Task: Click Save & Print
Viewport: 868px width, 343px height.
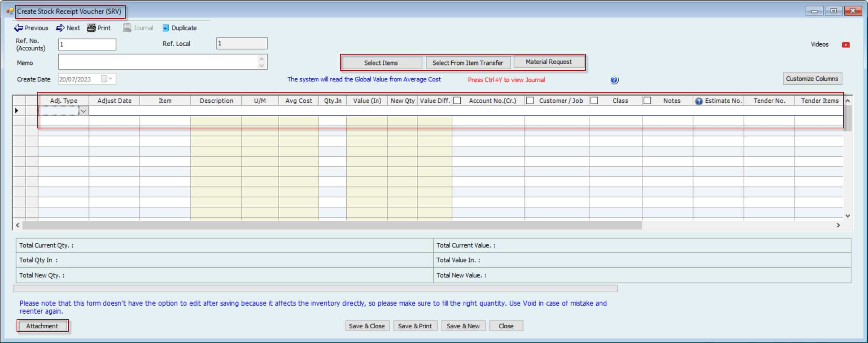Action: point(415,326)
